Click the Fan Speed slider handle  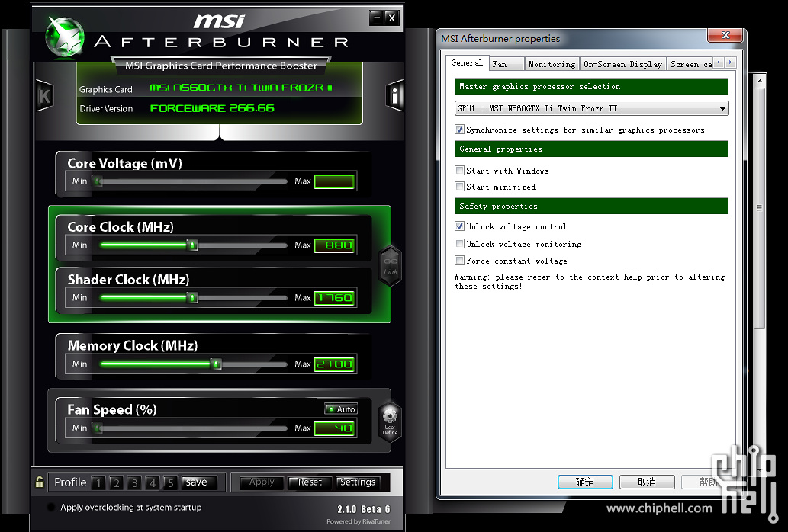[x=98, y=428]
